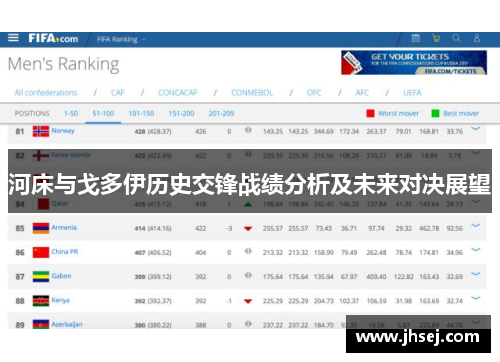
Task: Click the Kenya flag icon
Action: (x=41, y=301)
